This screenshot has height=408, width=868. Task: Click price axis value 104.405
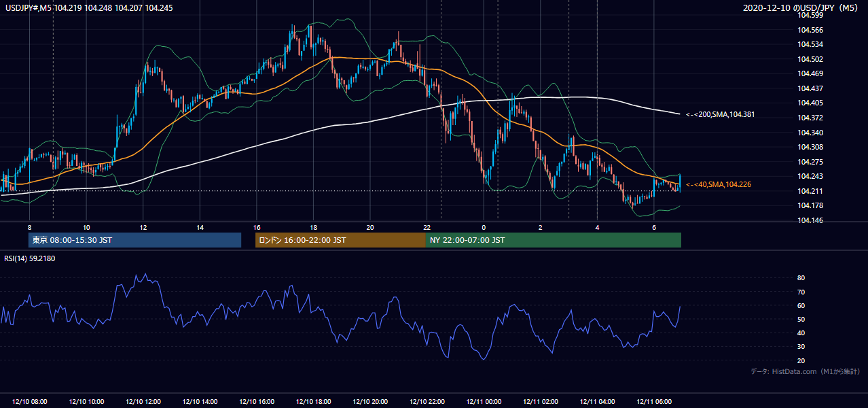pos(812,103)
